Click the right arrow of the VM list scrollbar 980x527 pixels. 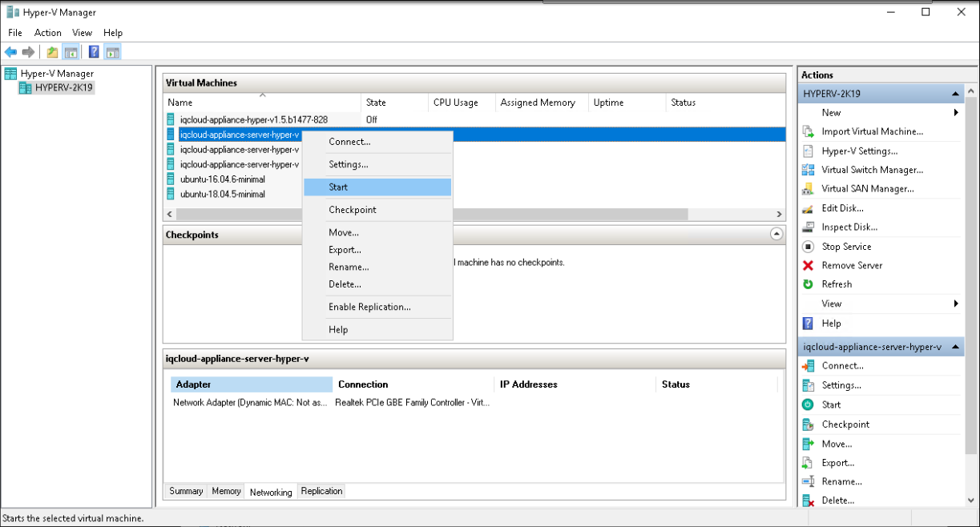[x=779, y=215]
